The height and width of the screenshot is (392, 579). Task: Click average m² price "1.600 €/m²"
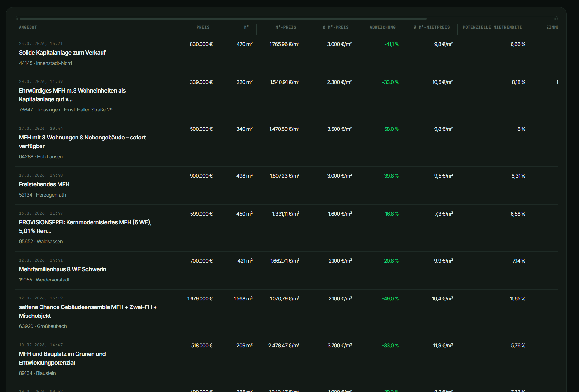pyautogui.click(x=340, y=214)
